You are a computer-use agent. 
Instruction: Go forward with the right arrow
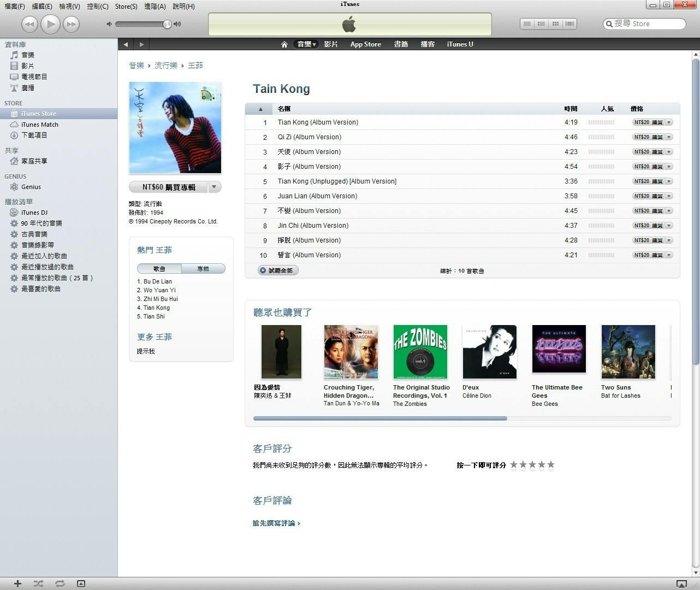(141, 44)
